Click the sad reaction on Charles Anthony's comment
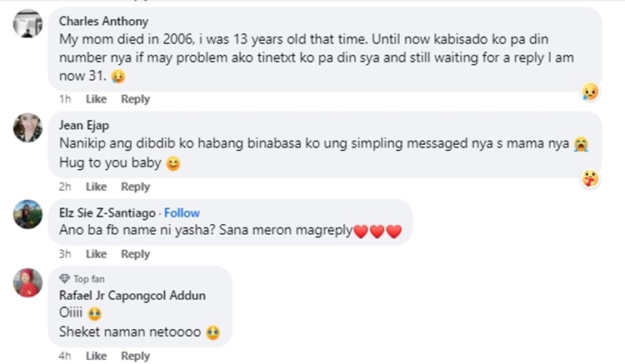Image resolution: width=625 pixels, height=364 pixels. pyautogui.click(x=590, y=92)
